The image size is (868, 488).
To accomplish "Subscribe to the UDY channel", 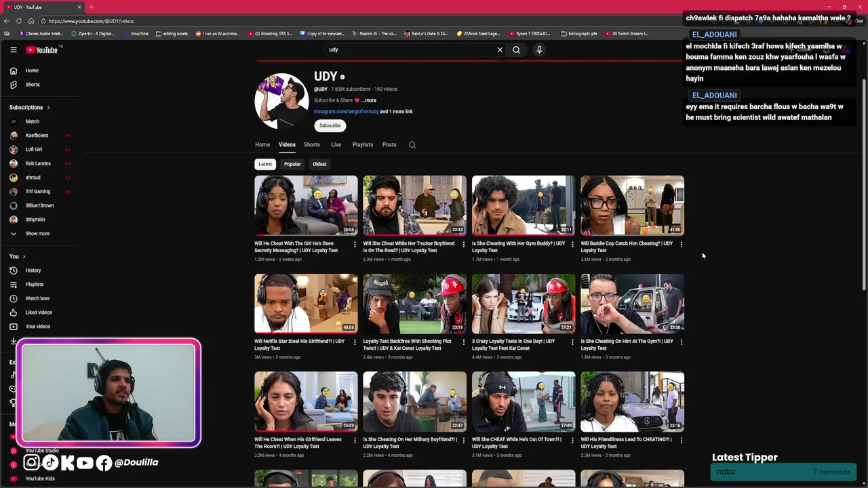I will [330, 125].
